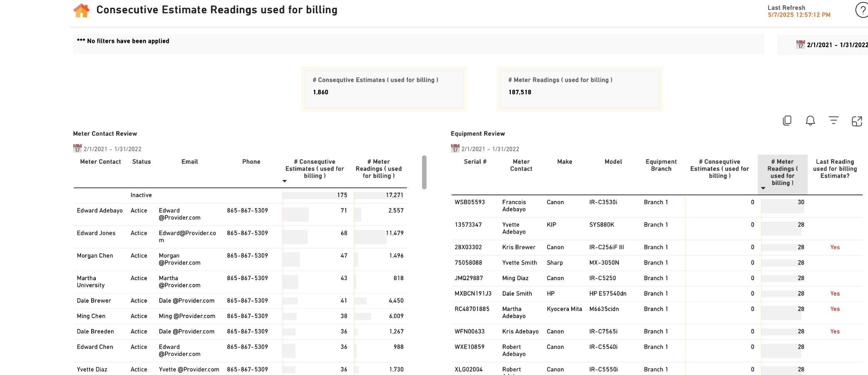Select serial 75058088 row
Image resolution: width=868 pixels, height=375 pixels.
click(657, 262)
